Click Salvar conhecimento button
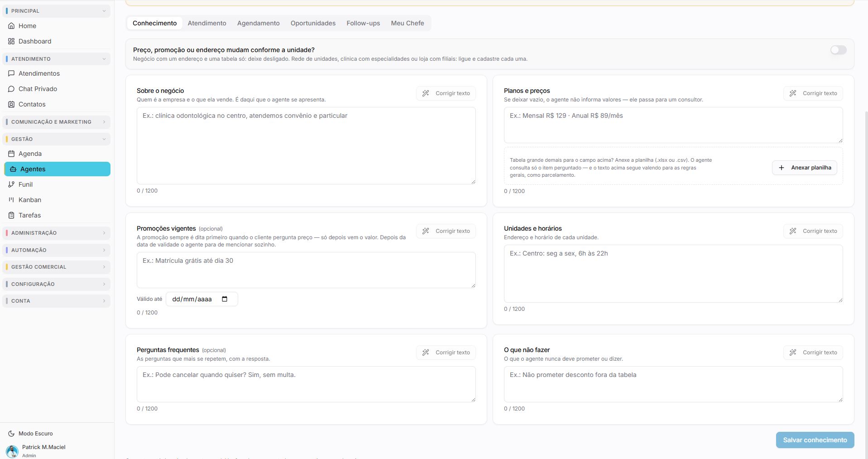The height and width of the screenshot is (459, 868). pyautogui.click(x=815, y=440)
